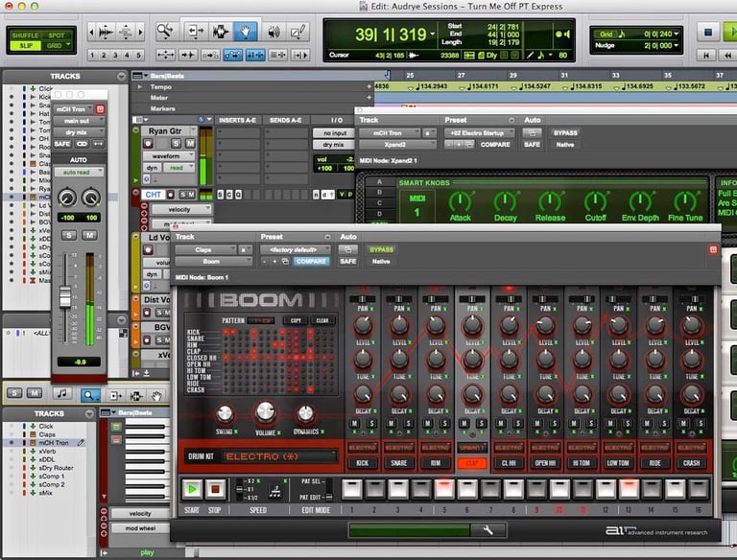Screen dimensions: 737x560
Task: Click the red target icon in mCH Tron strip
Action: coord(100,109)
